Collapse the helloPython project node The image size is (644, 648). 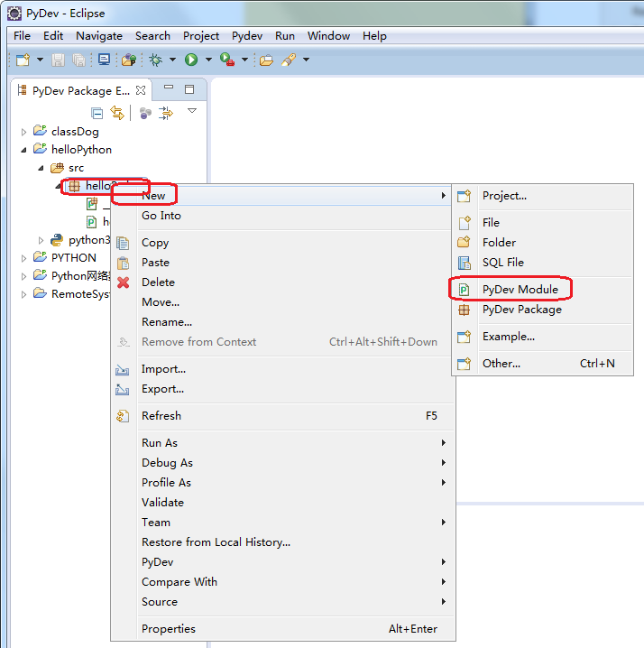[23, 150]
